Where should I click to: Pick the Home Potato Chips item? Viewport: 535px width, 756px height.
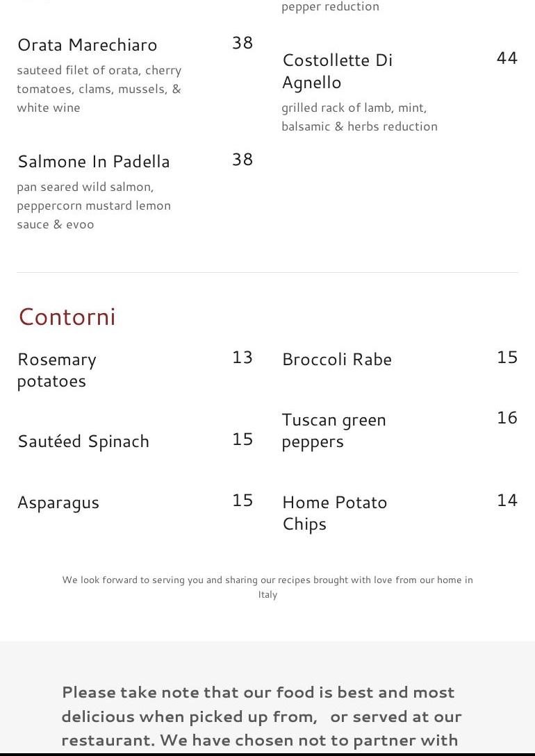tap(334, 512)
